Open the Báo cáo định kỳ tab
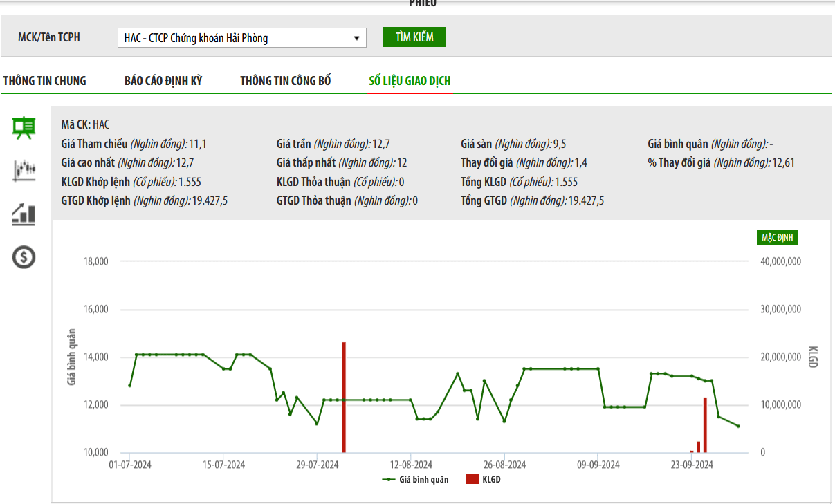This screenshot has width=835, height=504. pyautogui.click(x=163, y=81)
